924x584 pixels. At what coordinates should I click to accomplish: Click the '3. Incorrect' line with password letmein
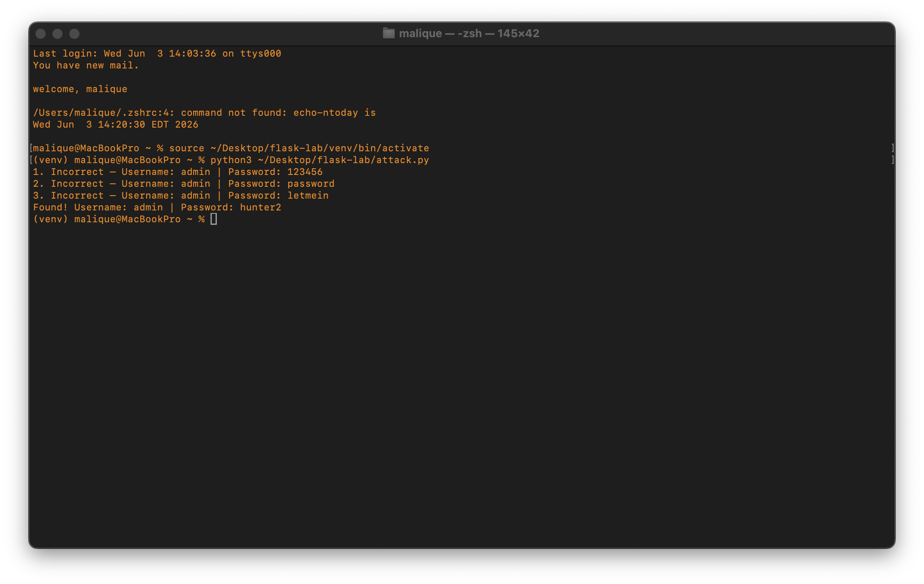[x=180, y=196]
